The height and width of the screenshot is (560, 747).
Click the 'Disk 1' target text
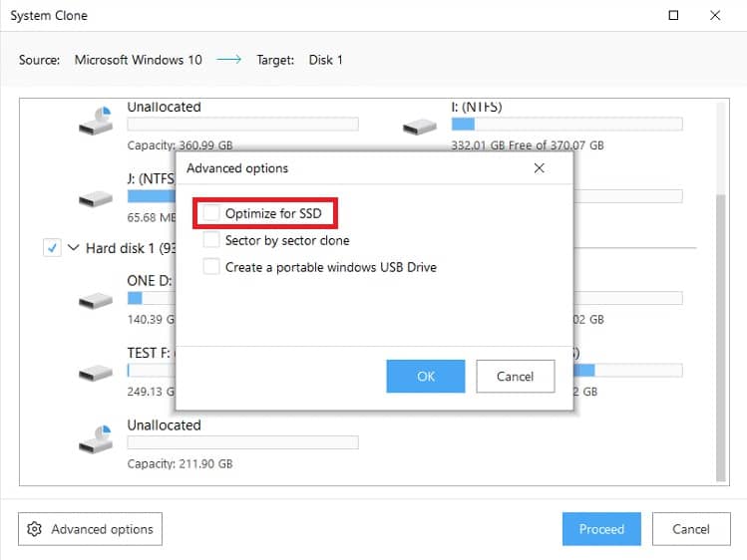[x=325, y=60]
